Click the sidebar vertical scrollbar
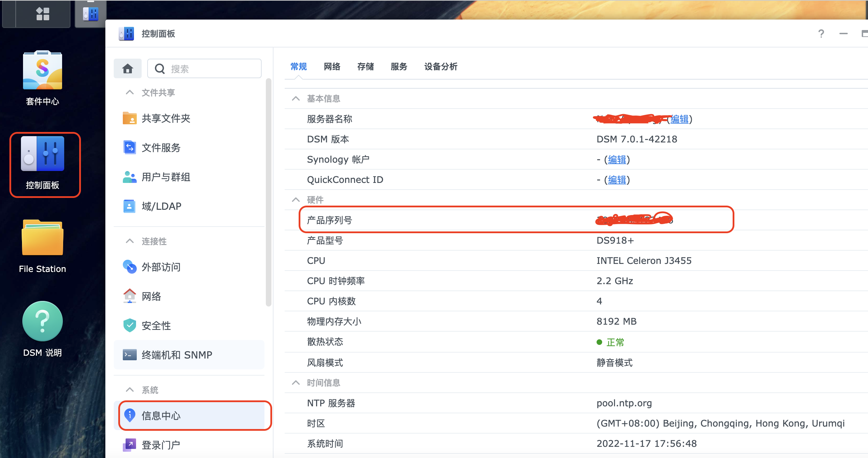Screen dimensions: 868x458 pyautogui.click(x=268, y=192)
